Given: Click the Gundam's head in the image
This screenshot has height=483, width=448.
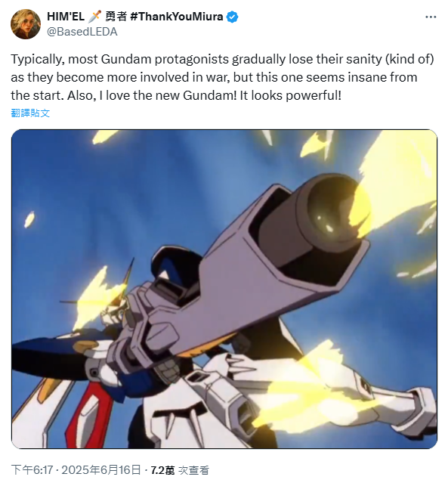Looking at the screenshot, I should point(116,310).
